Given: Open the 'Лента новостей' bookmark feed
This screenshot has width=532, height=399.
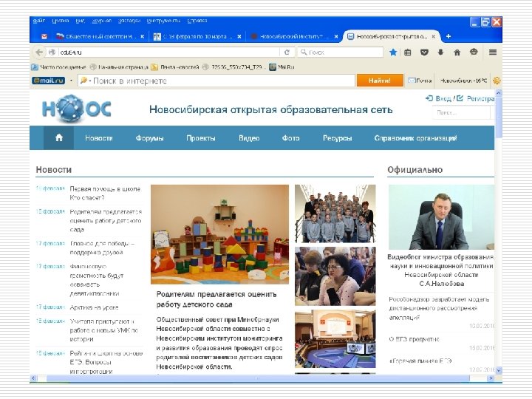Looking at the screenshot, I should (175, 67).
